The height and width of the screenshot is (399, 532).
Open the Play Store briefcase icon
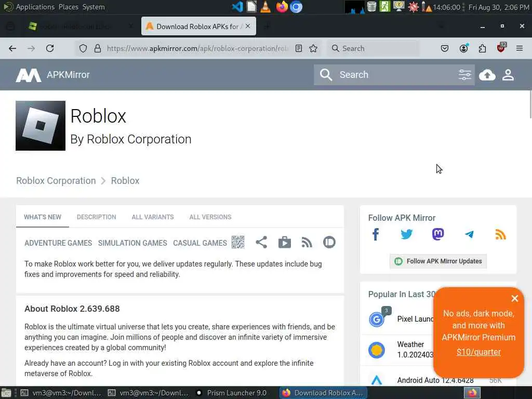284,242
